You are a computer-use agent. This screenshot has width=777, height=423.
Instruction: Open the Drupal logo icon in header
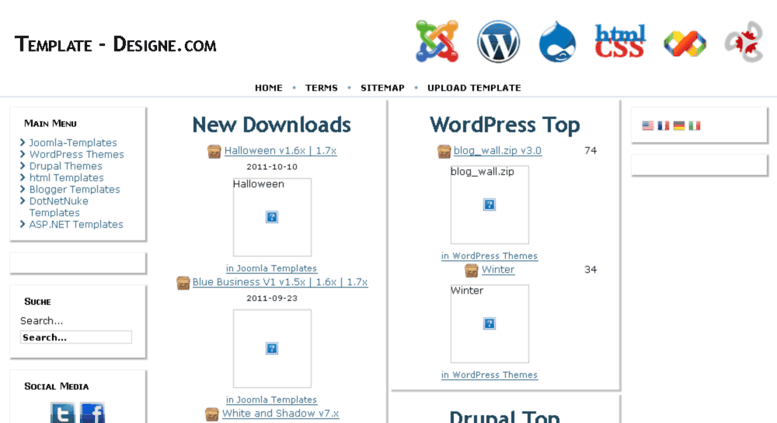(557, 42)
